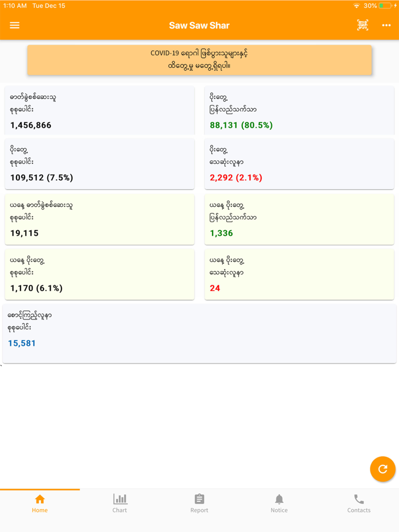The image size is (399, 532).
Task: Tap the Chart bar graph icon
Action: 120,499
